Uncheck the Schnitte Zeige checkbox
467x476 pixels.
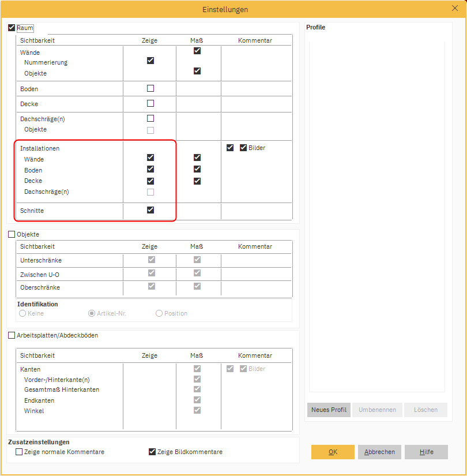[150, 210]
